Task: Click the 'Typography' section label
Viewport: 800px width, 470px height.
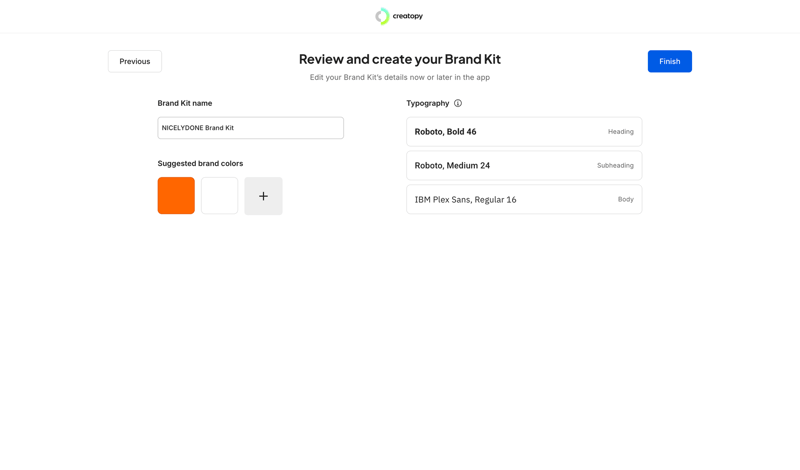Action: click(x=428, y=103)
